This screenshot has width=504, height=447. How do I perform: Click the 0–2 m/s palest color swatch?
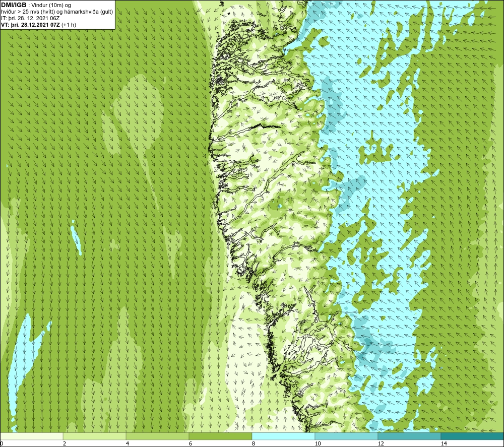[31, 436]
